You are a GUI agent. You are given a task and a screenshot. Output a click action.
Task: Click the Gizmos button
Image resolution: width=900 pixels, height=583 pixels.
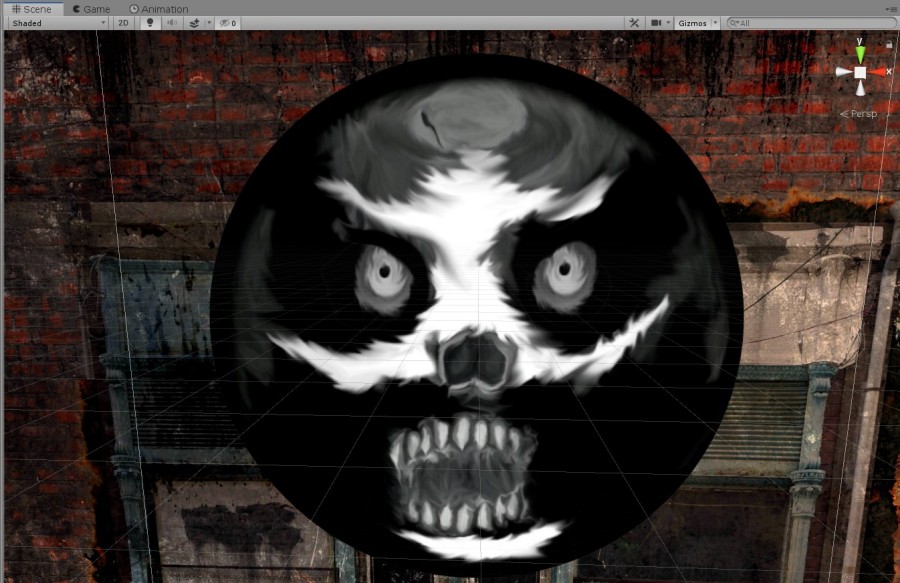tap(692, 22)
